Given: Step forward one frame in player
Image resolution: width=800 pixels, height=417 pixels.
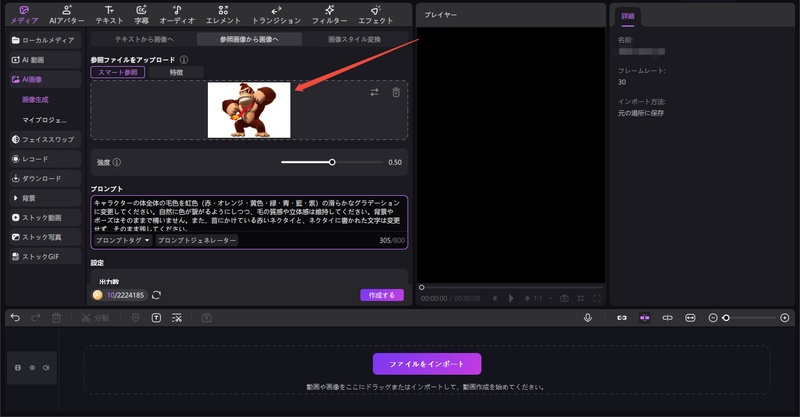Looking at the screenshot, I should point(527,298).
